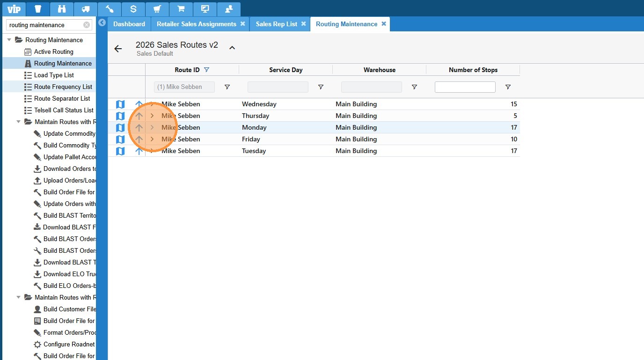
Task: Open the map for the Wednesday route
Action: pyautogui.click(x=120, y=104)
